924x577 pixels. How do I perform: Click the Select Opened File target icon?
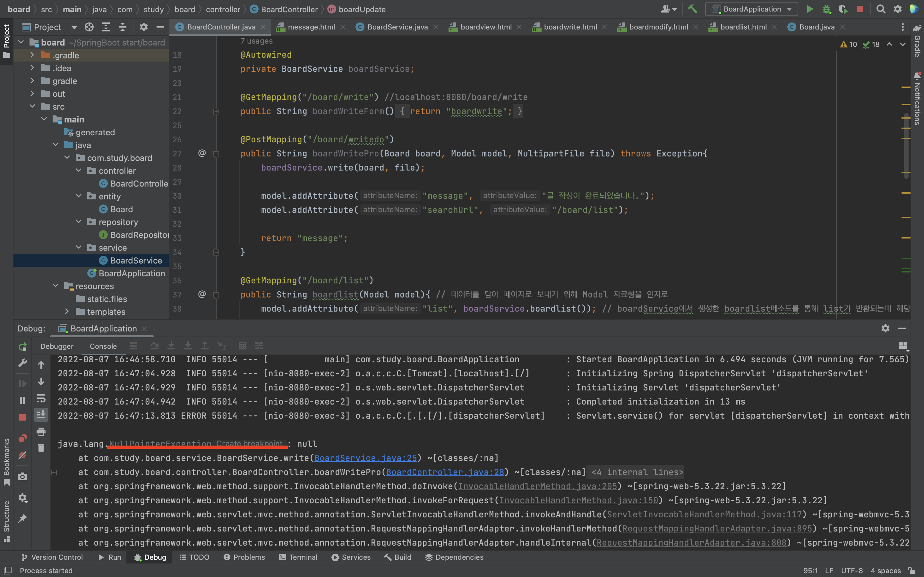tap(89, 27)
